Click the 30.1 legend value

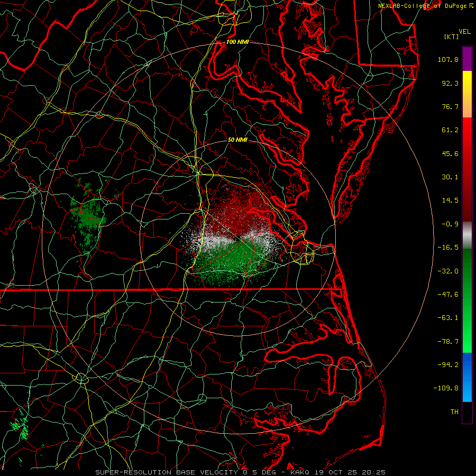click(450, 177)
